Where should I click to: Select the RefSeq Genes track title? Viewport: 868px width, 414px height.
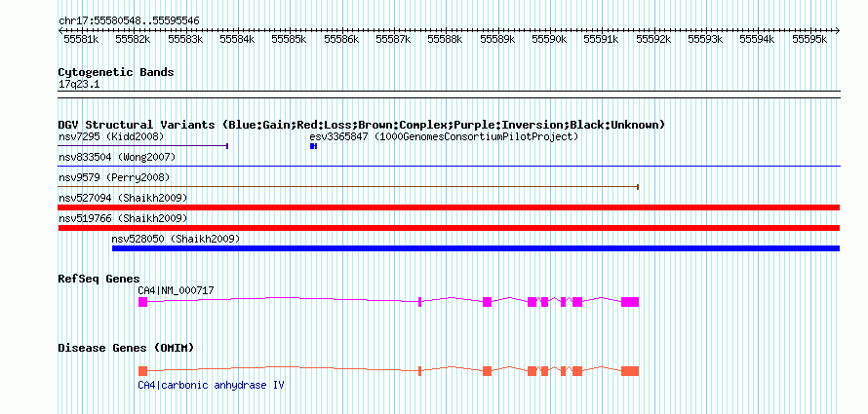click(x=99, y=279)
